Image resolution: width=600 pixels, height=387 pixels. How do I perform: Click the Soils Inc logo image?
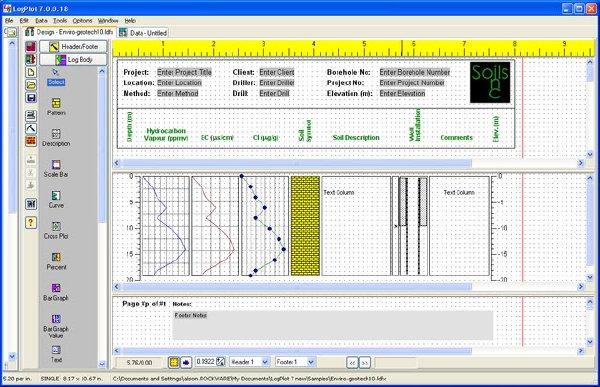pos(490,82)
